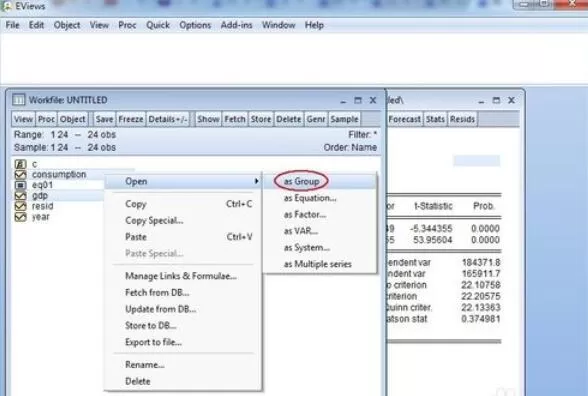Choose 'as Factor...' from Open submenu
Image resolution: width=588 pixels, height=396 pixels.
click(x=320, y=214)
